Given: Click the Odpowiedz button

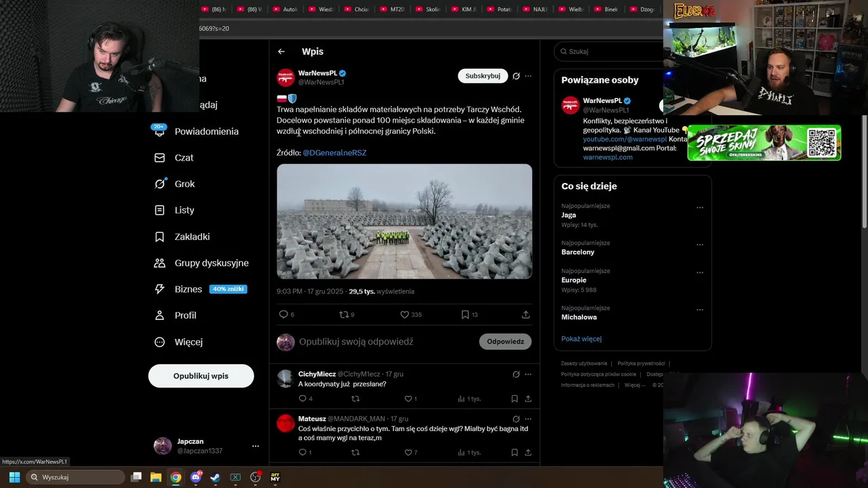Looking at the screenshot, I should (x=505, y=342).
